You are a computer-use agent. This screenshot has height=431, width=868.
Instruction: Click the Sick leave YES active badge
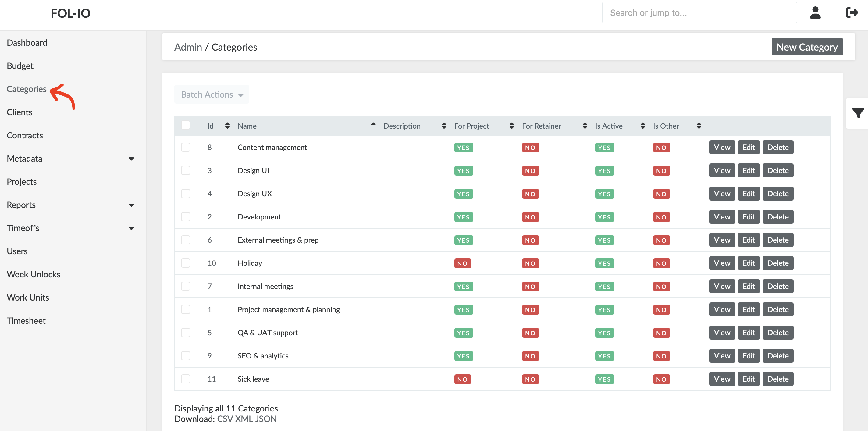click(x=604, y=379)
